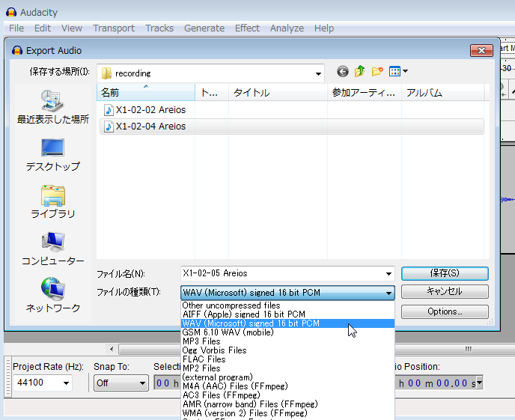Click the recording folder icon in location box
515x420 pixels.
106,73
